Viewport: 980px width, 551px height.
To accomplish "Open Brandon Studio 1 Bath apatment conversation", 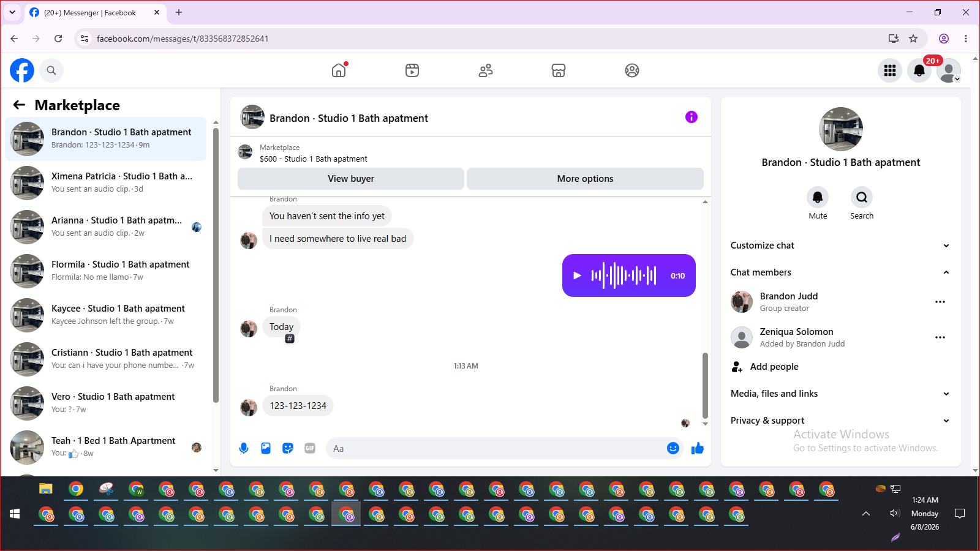I will [x=106, y=139].
